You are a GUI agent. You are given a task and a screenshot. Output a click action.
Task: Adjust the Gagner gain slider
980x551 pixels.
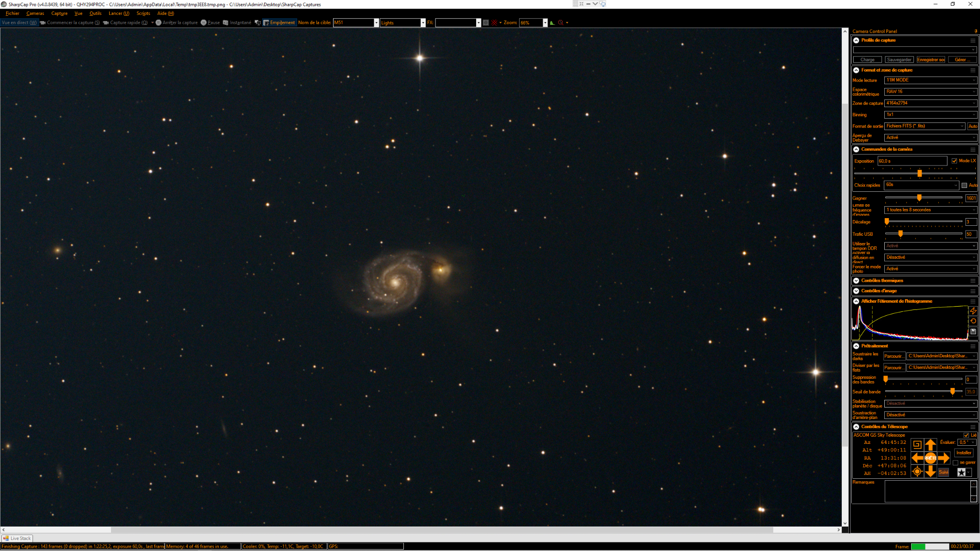(x=919, y=198)
